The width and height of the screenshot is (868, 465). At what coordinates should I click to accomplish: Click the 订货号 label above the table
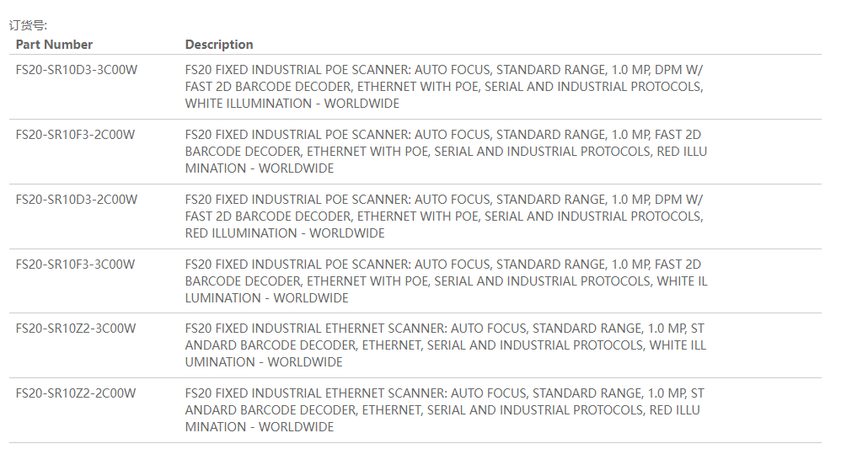click(29, 26)
